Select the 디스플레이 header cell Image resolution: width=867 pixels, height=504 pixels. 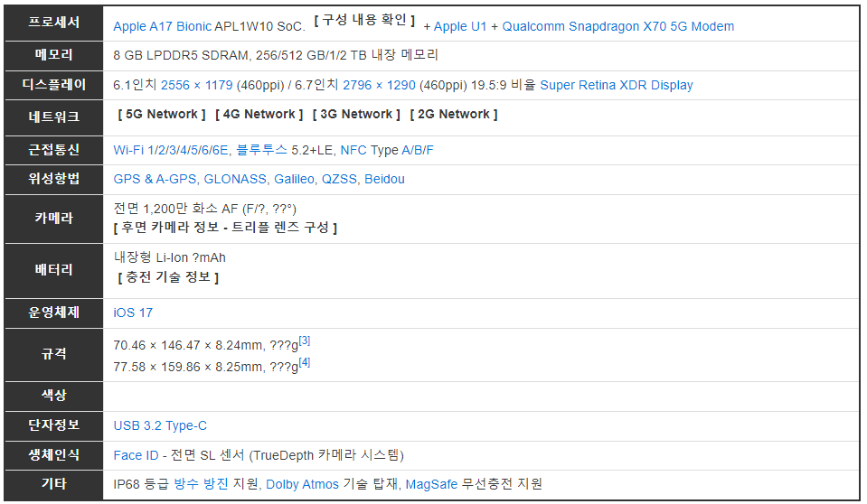tap(53, 85)
